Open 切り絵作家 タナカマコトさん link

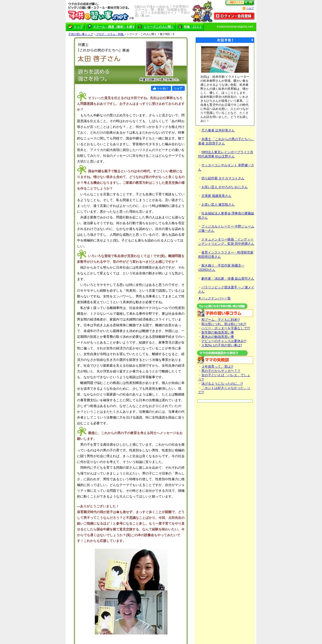pos(223,178)
